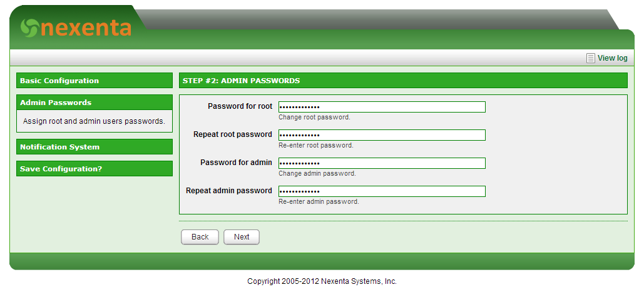Click the Repeat admin password label
644x292 pixels.
click(229, 191)
